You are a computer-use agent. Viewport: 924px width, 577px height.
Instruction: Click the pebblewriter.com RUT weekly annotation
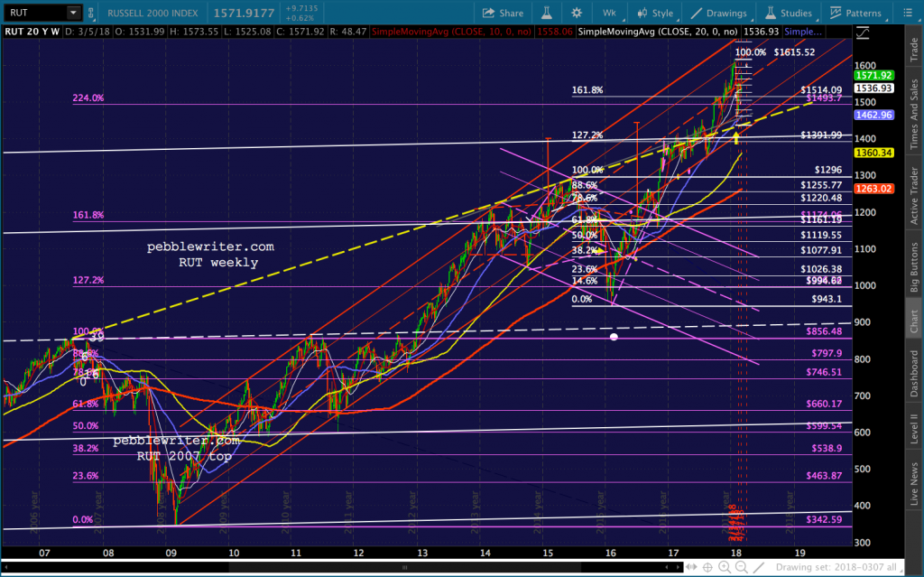pyautogui.click(x=211, y=255)
